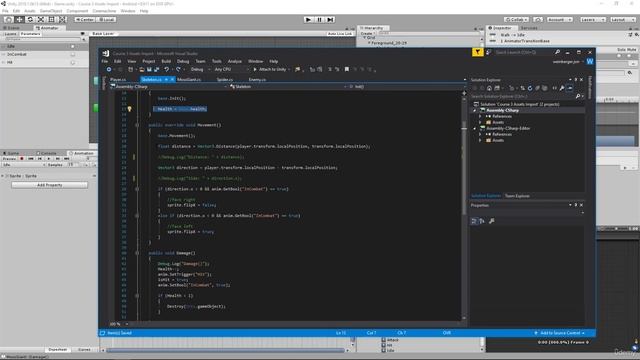Close the Skeleton.cs editor tab
The width and height of the screenshot is (640, 360).
(x=172, y=80)
